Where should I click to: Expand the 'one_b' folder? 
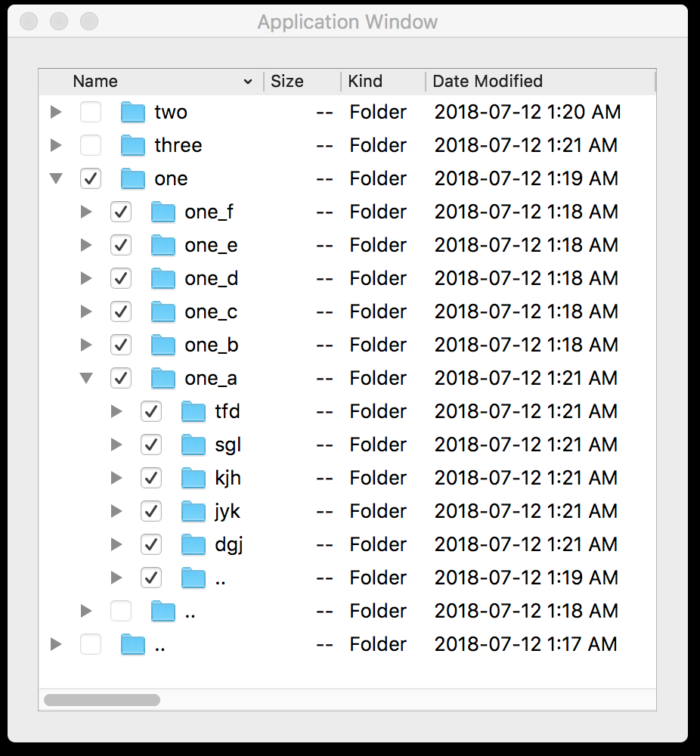coord(86,345)
